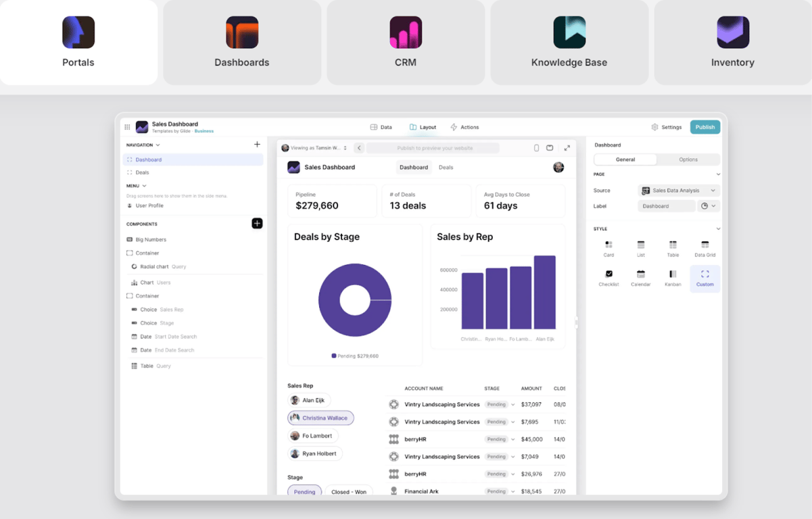Select the Dashboard screen in navigation

[x=193, y=159]
